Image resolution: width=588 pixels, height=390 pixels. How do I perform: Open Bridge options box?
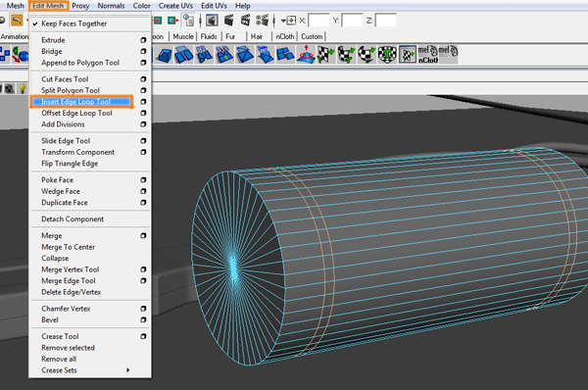coord(143,51)
